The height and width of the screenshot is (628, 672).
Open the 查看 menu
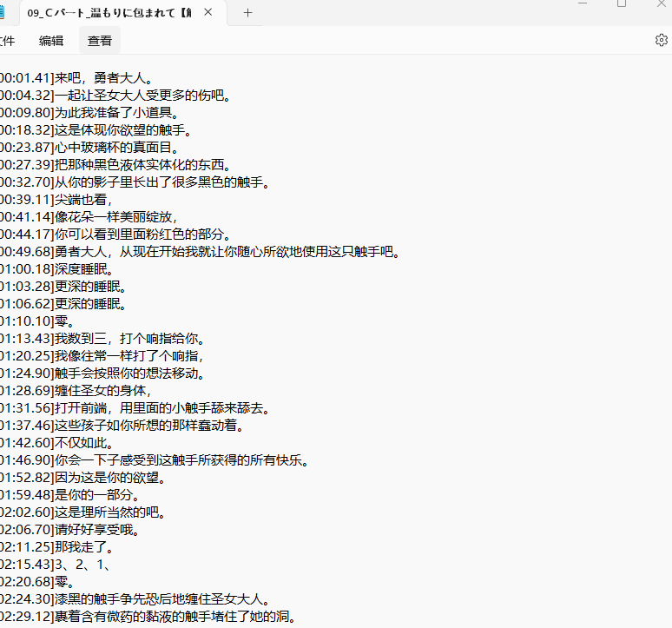(x=100, y=40)
